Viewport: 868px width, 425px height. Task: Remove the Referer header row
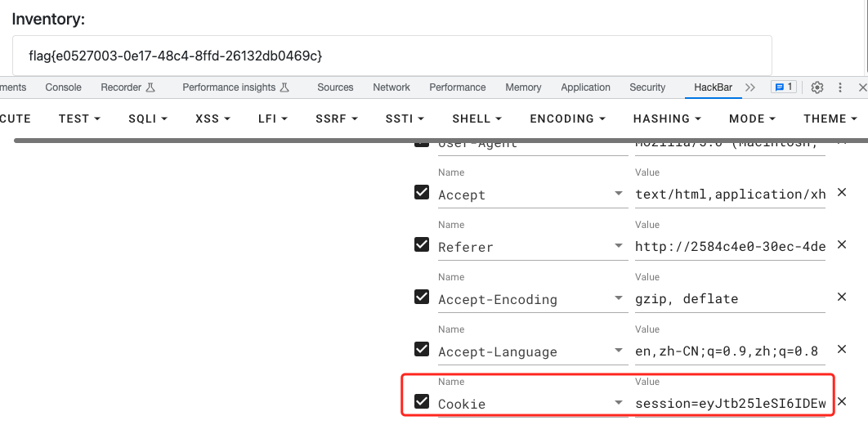click(842, 245)
